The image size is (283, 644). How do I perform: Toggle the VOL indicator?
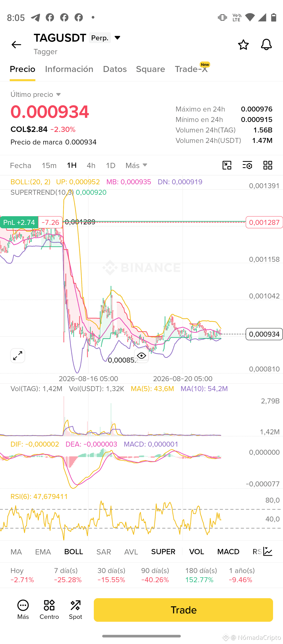pos(197,552)
